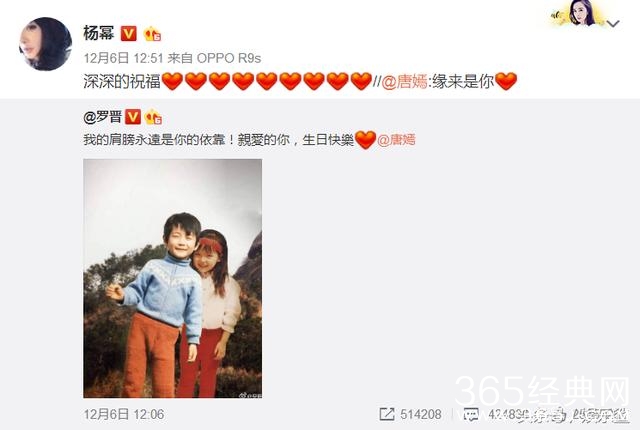The height and width of the screenshot is (430, 640).
Task: Click the profile card decoration in top right
Action: pyautogui.click(x=577, y=13)
